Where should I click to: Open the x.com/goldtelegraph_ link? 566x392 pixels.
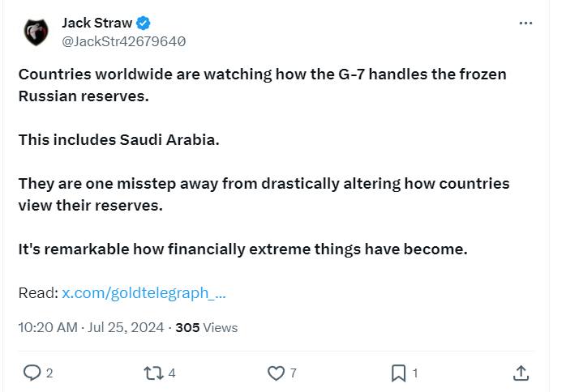click(x=144, y=292)
